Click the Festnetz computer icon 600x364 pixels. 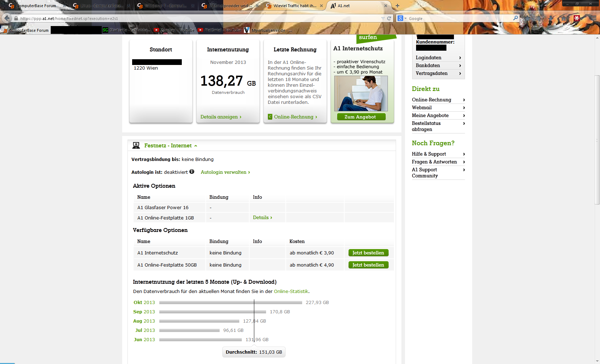pos(136,145)
